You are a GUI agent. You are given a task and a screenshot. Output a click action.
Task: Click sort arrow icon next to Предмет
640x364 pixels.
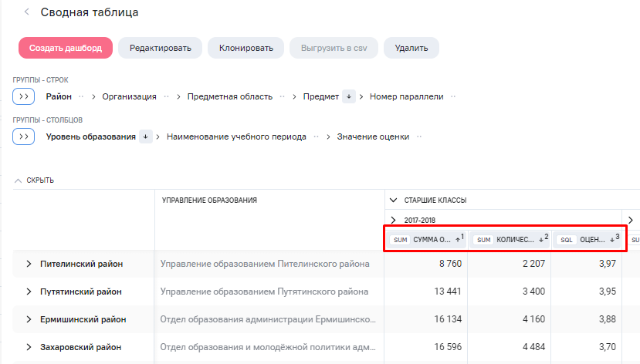point(349,96)
